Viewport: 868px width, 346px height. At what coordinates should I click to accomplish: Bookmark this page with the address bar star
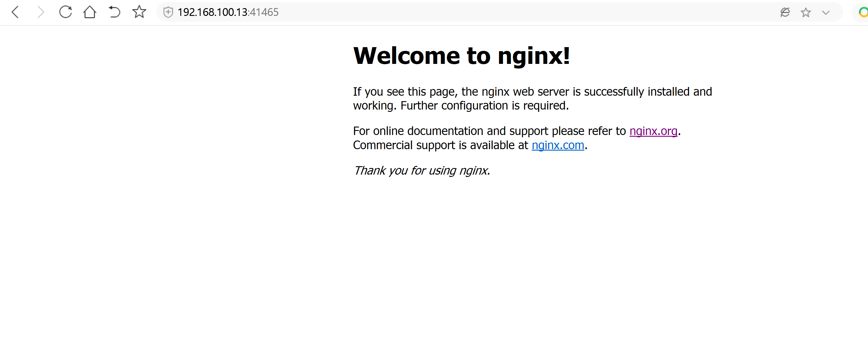point(806,12)
